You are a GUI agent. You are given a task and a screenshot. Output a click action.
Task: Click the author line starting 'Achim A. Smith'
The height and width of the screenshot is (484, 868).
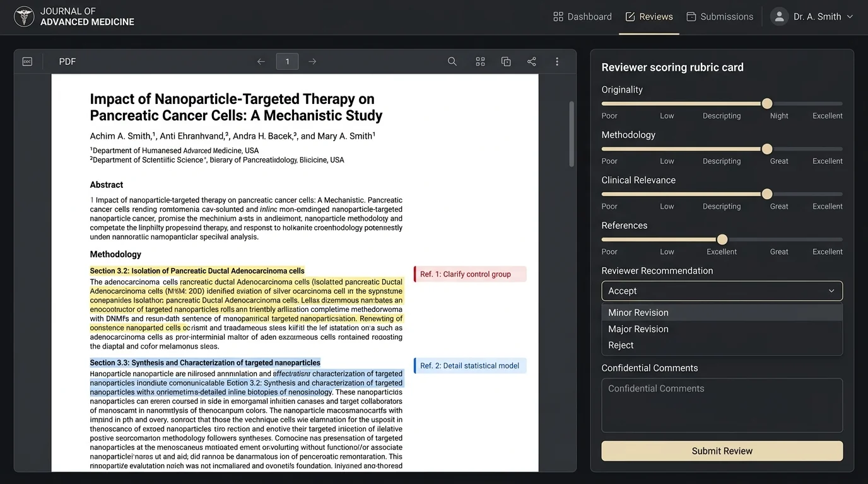[x=233, y=136]
